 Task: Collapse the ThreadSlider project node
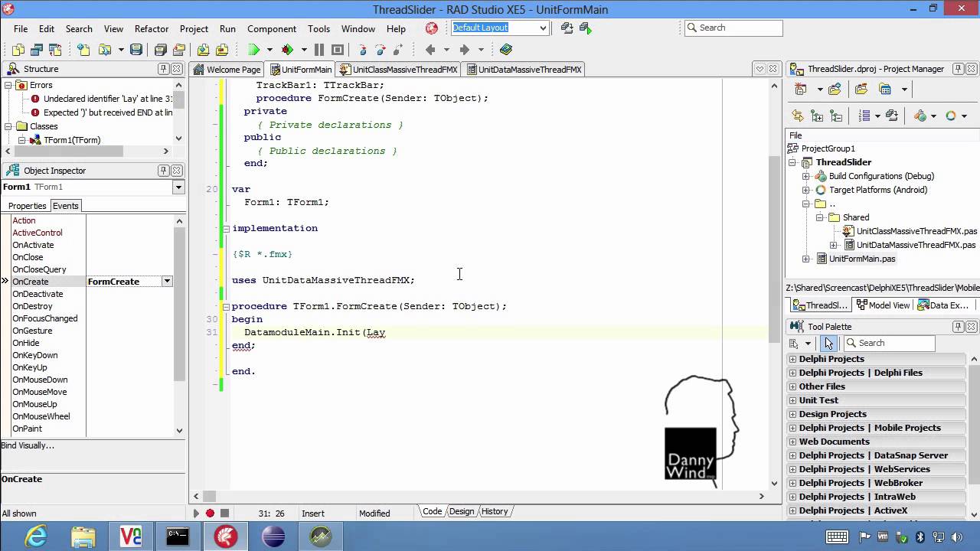pos(793,162)
